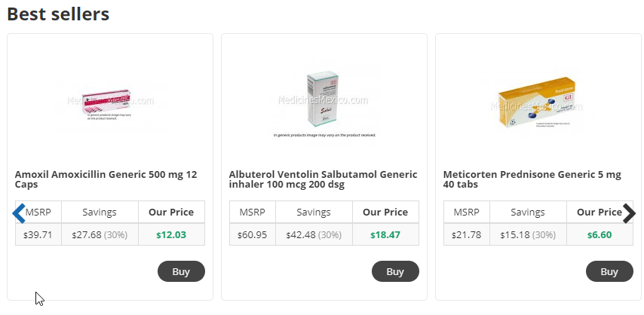Click the $15.18 savings value
Viewport: 644px width, 315px height.
pos(515,235)
